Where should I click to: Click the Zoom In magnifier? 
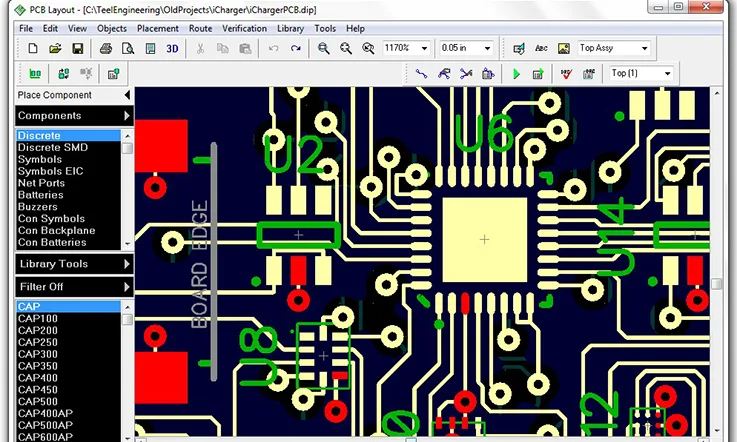coord(346,48)
